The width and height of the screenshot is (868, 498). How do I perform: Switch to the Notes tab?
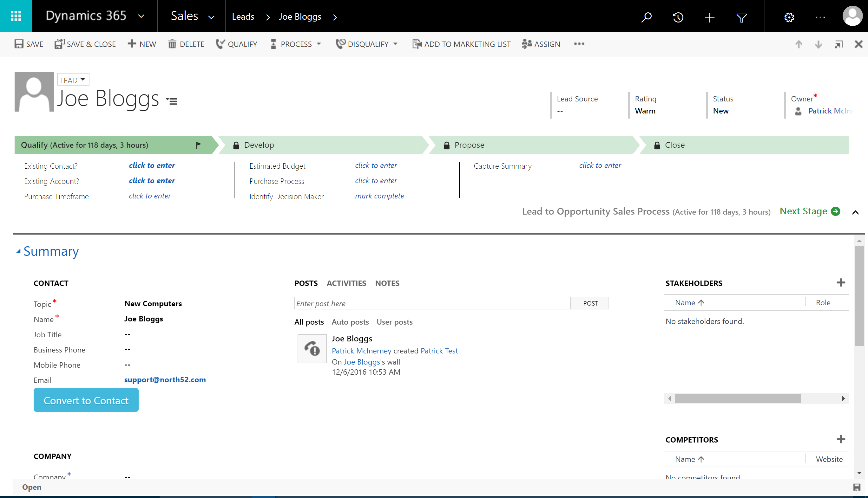387,283
